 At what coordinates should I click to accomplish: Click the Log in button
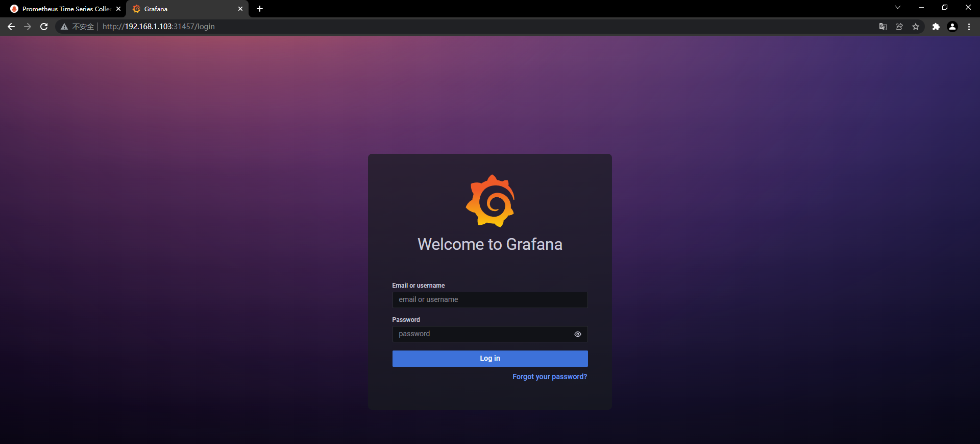(x=490, y=359)
